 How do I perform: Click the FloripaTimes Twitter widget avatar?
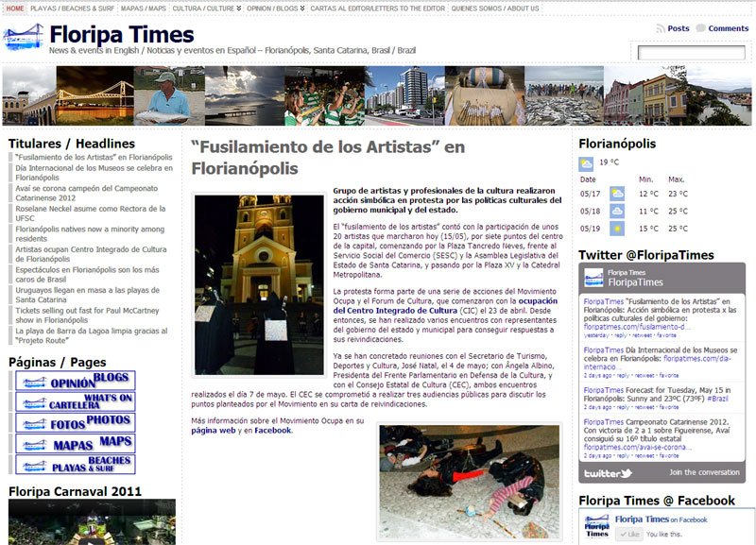click(x=593, y=278)
